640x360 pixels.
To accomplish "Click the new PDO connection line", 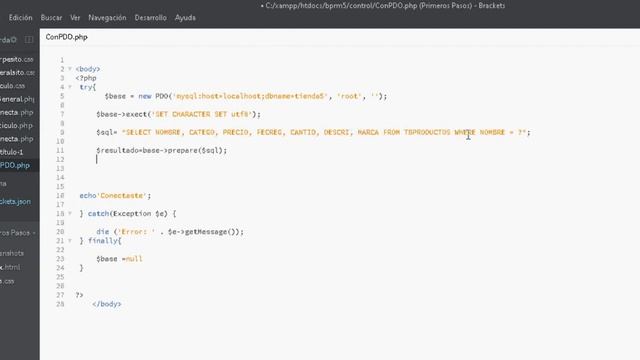I will tap(246, 96).
